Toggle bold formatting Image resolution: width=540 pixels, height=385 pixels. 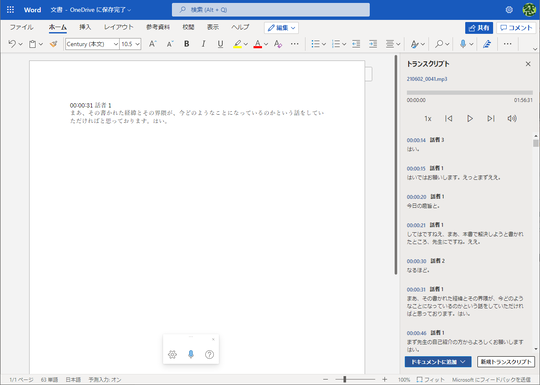[187, 44]
